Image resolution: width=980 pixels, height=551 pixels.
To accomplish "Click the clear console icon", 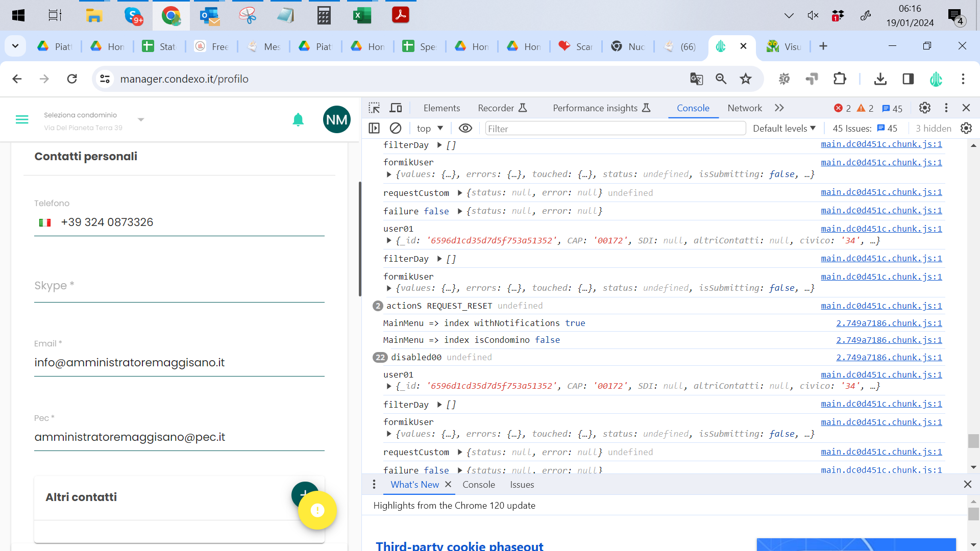I will pyautogui.click(x=395, y=129).
